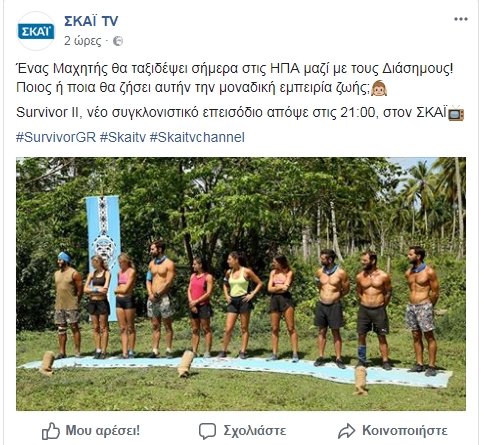Click the first post text line about ΗΠΑ
Screen dimensions: 481x445
[x=235, y=69]
